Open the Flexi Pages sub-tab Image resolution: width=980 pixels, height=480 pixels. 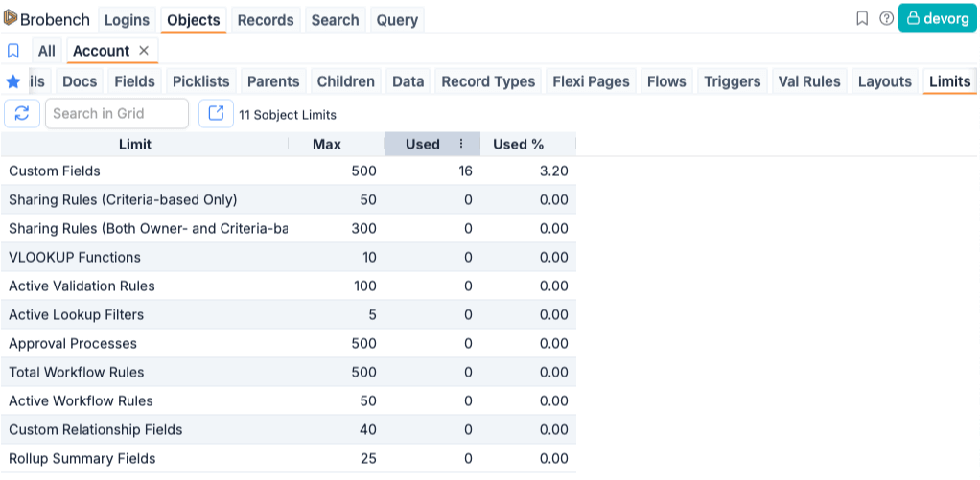[x=592, y=81]
